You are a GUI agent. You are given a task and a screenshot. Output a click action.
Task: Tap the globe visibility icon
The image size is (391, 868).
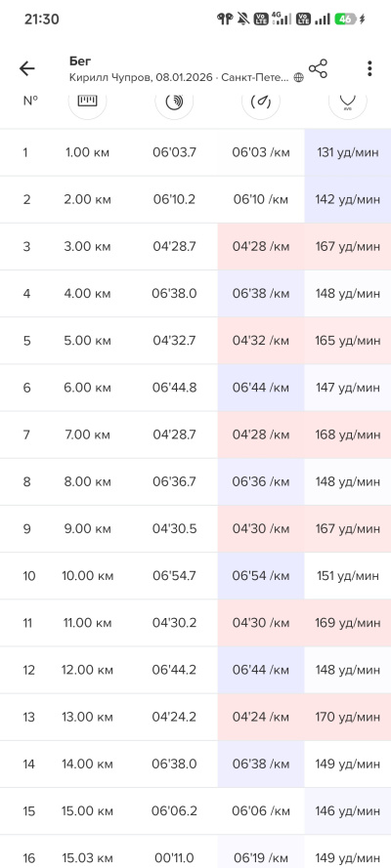point(299,78)
